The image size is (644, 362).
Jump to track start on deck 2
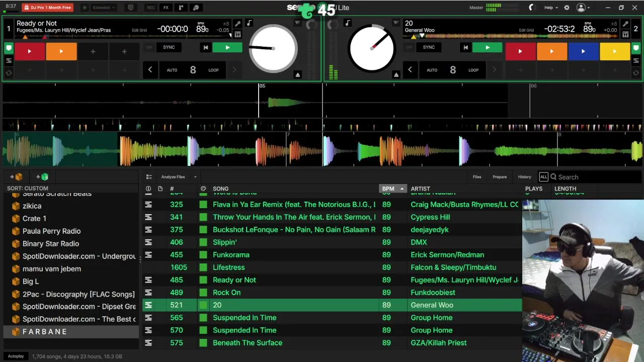click(465, 47)
